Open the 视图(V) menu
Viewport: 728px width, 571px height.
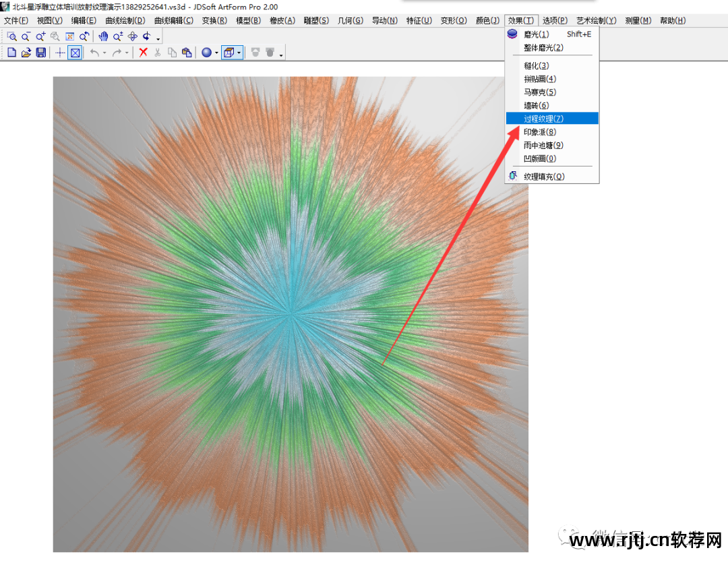pyautogui.click(x=50, y=20)
